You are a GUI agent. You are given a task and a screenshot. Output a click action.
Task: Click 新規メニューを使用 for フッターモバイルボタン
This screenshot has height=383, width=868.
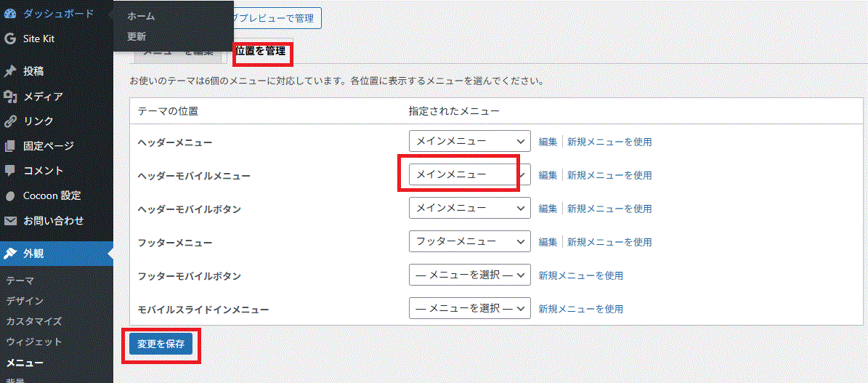pos(580,275)
